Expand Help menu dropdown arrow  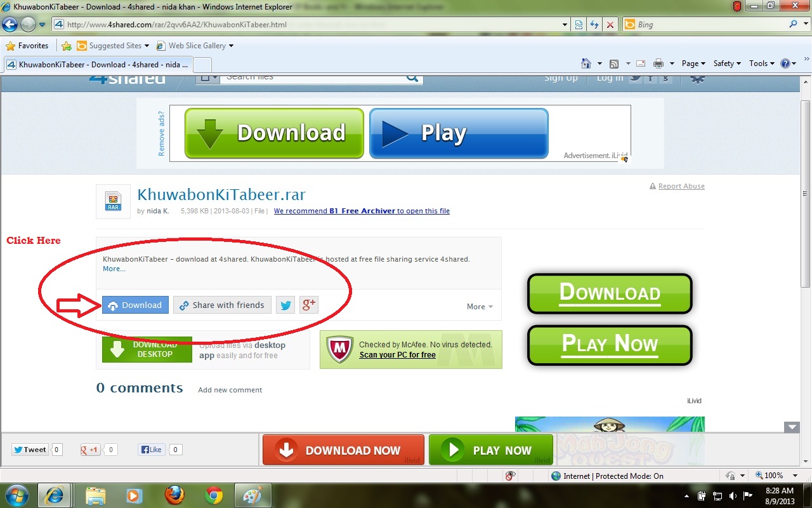point(794,63)
